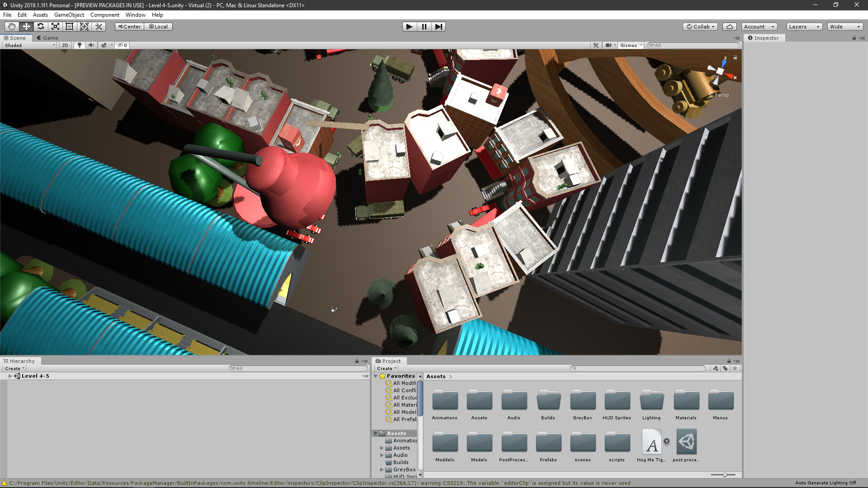The image size is (868, 488).
Task: Select the Scale tool
Action: coord(55,27)
